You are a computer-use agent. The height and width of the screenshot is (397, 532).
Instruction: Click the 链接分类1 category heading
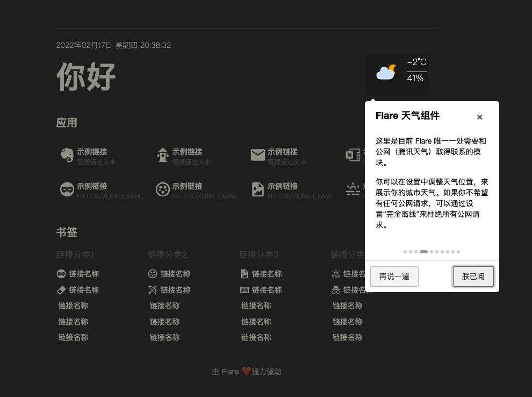click(x=75, y=254)
